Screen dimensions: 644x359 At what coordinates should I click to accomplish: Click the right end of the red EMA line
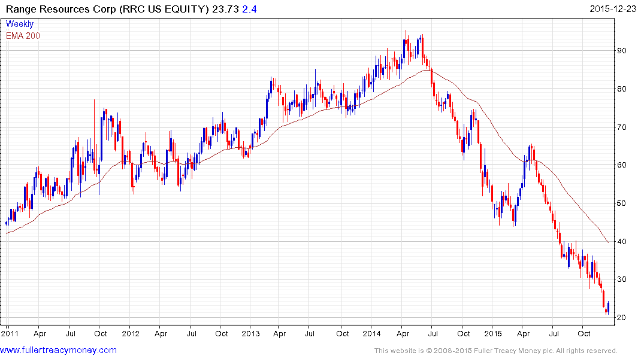(x=609, y=242)
